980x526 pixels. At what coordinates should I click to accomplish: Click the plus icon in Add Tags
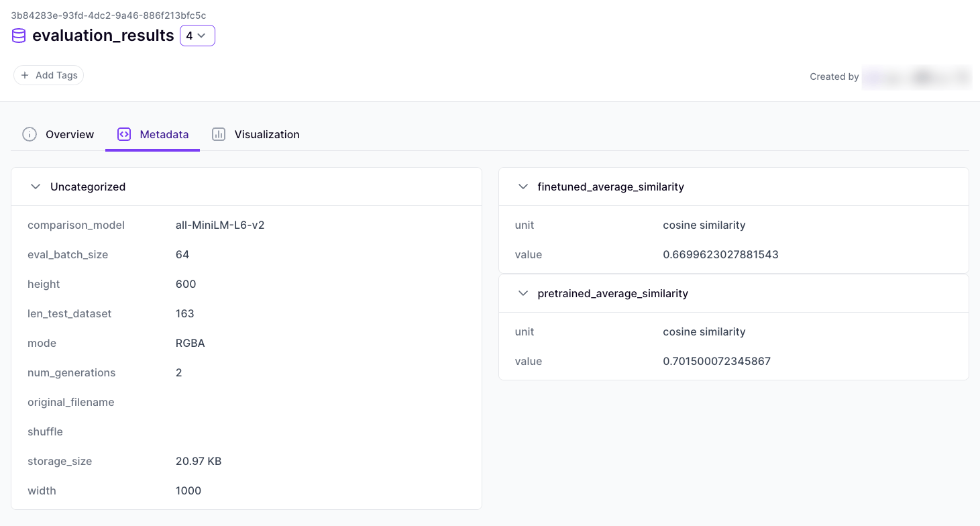25,75
